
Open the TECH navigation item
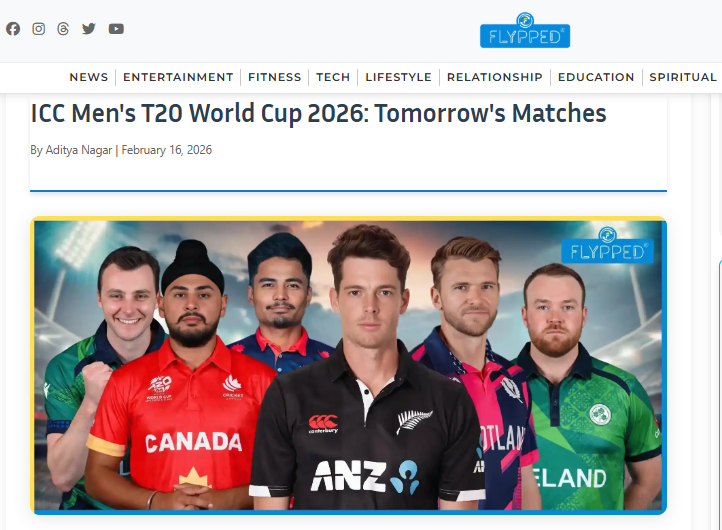pyautogui.click(x=333, y=77)
